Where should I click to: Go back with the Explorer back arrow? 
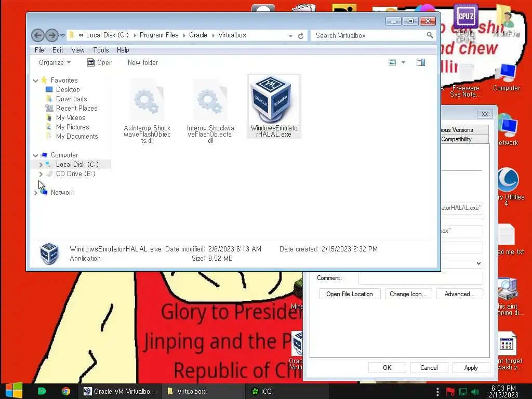click(x=38, y=35)
